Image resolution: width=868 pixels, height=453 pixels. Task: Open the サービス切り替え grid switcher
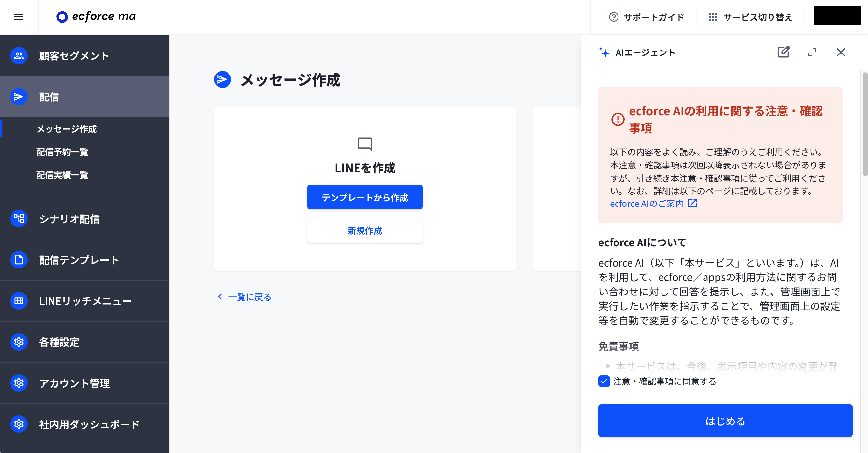coord(750,17)
